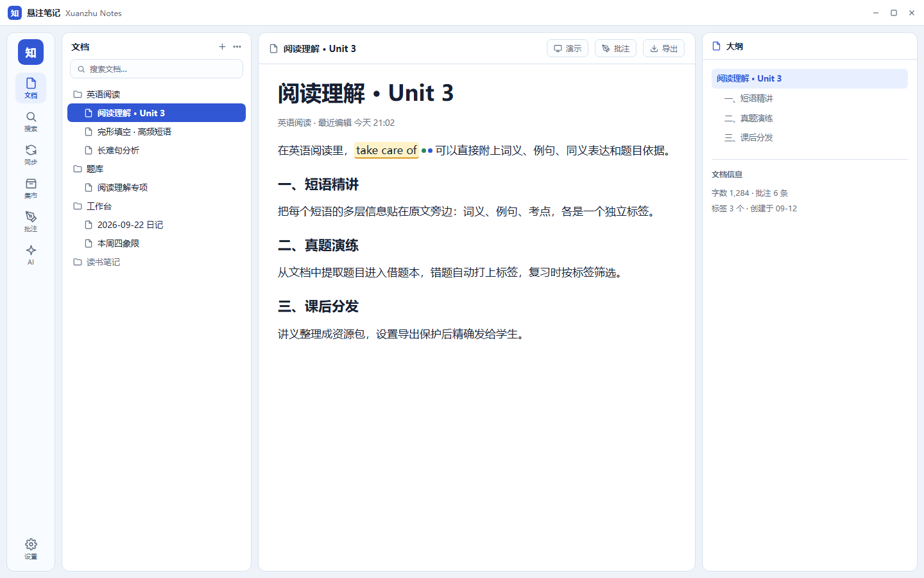
Task: Collapse the 英语阅读 folder
Action: (157, 94)
